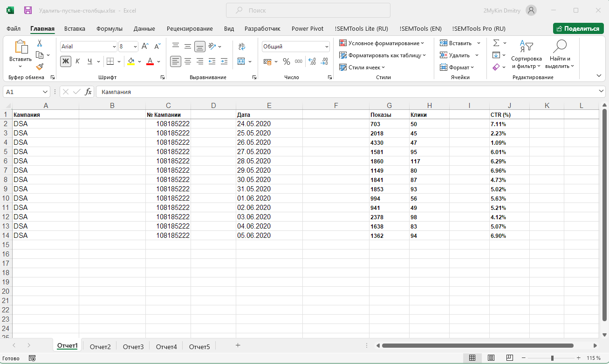Add a new sheet with the plus button
Screen dimensions: 609x364
[238, 345]
